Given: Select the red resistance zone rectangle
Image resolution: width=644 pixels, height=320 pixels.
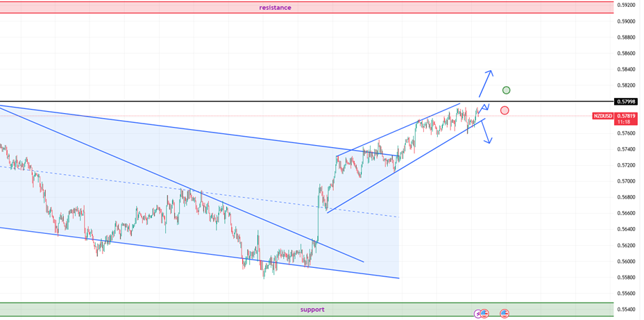Looking at the screenshot, I should tap(139, 7).
